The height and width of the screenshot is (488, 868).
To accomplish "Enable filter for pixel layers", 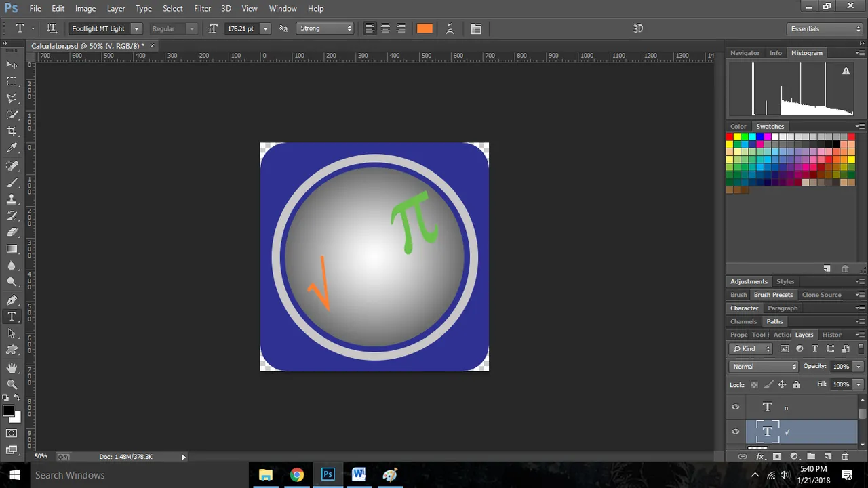I will click(x=785, y=349).
